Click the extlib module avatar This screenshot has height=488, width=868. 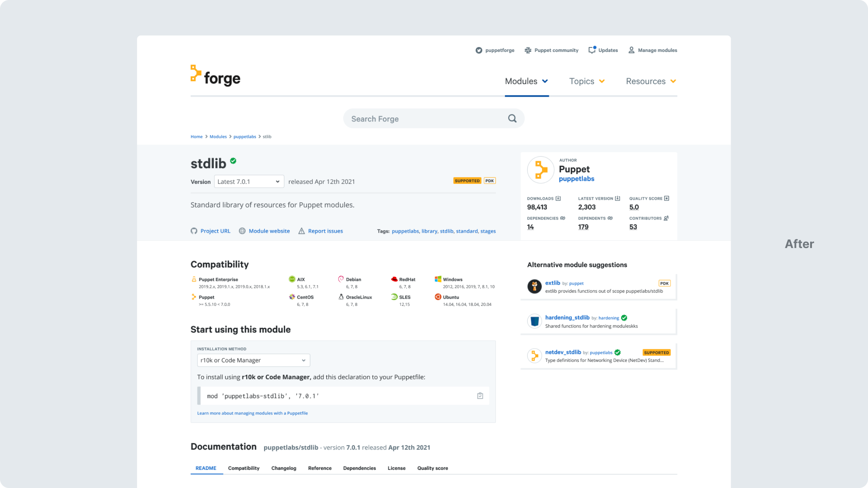point(534,286)
